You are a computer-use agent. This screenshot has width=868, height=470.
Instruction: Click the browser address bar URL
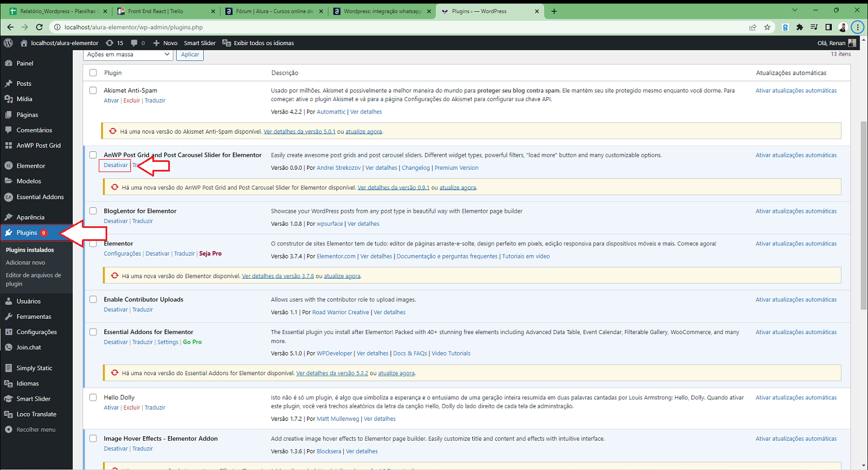click(134, 27)
